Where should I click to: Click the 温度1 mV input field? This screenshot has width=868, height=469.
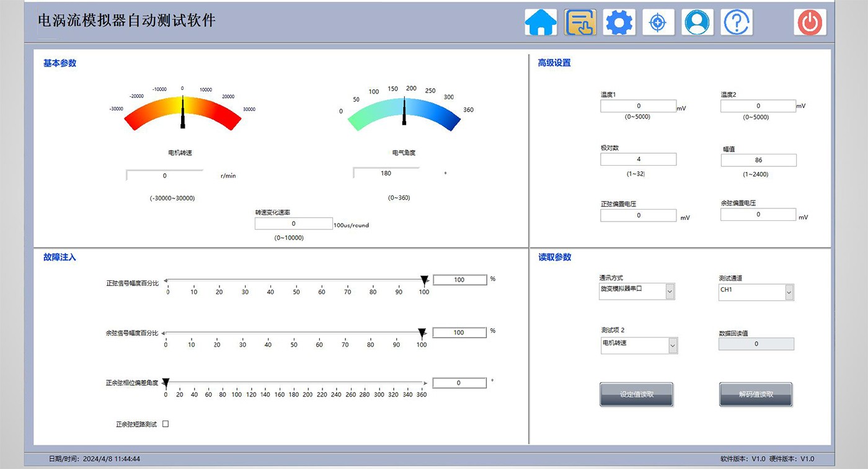pos(638,106)
